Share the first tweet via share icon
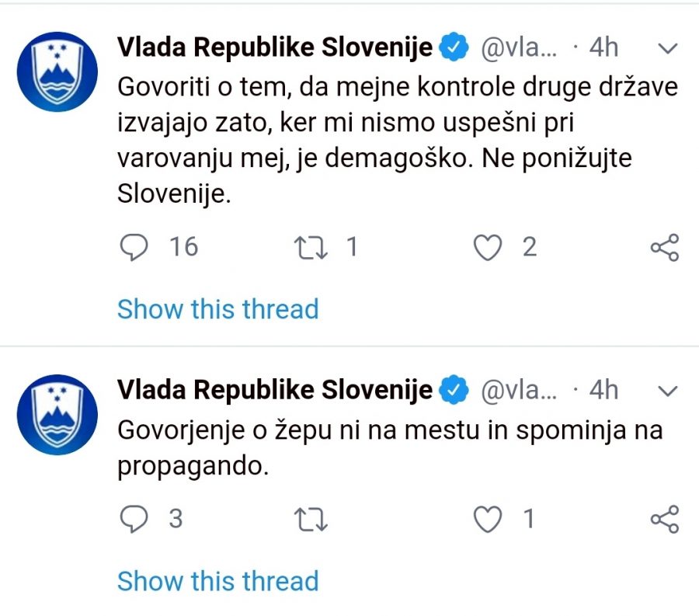This screenshot has height=616, width=699. [x=665, y=247]
